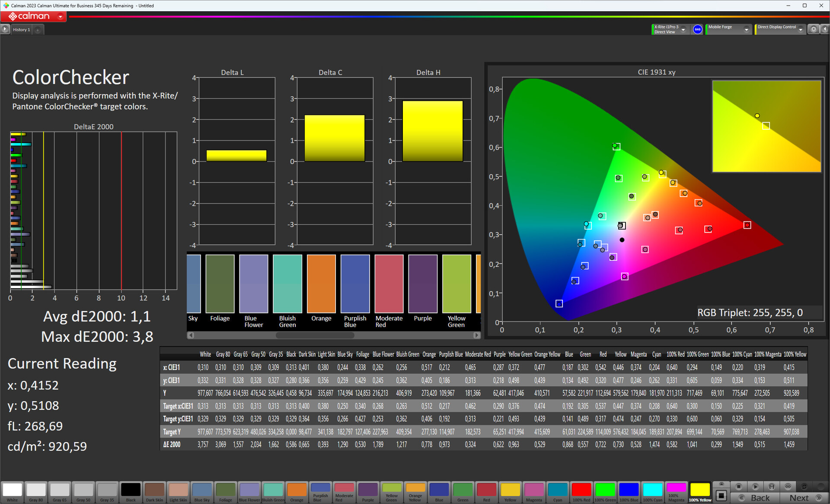
Task: Select the 100% Green swatch
Action: (605, 492)
